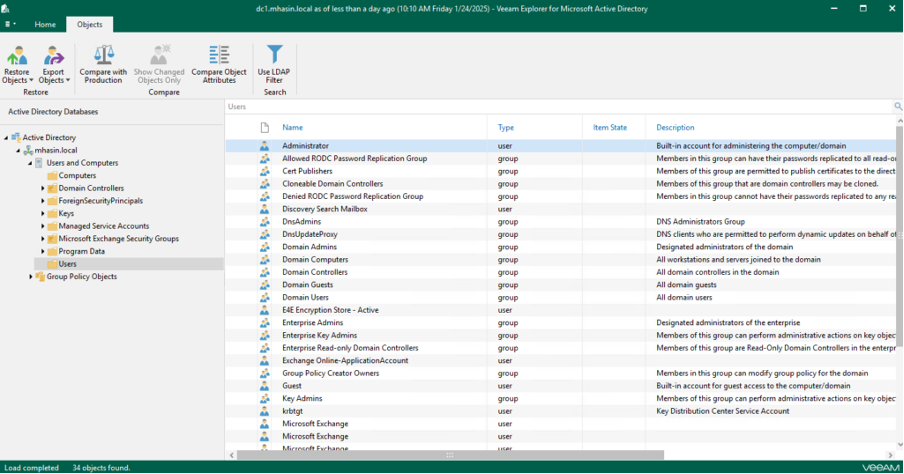This screenshot has height=474, width=904.
Task: Select Enterprise Read-only Domain Controllers row
Action: click(x=560, y=348)
